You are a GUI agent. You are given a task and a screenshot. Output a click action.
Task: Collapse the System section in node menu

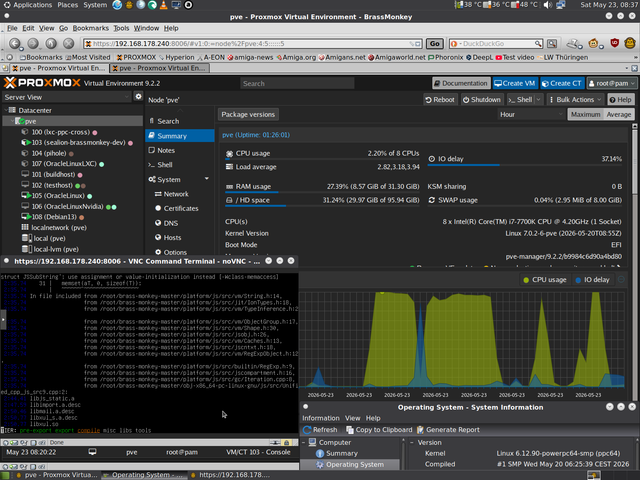point(207,179)
